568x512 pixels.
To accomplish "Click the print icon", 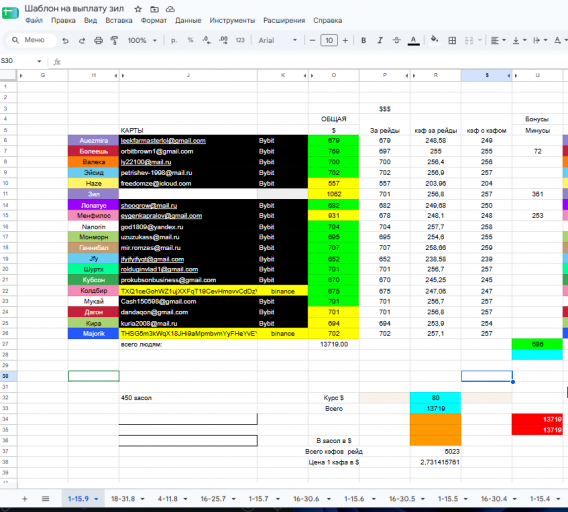I will [98, 41].
